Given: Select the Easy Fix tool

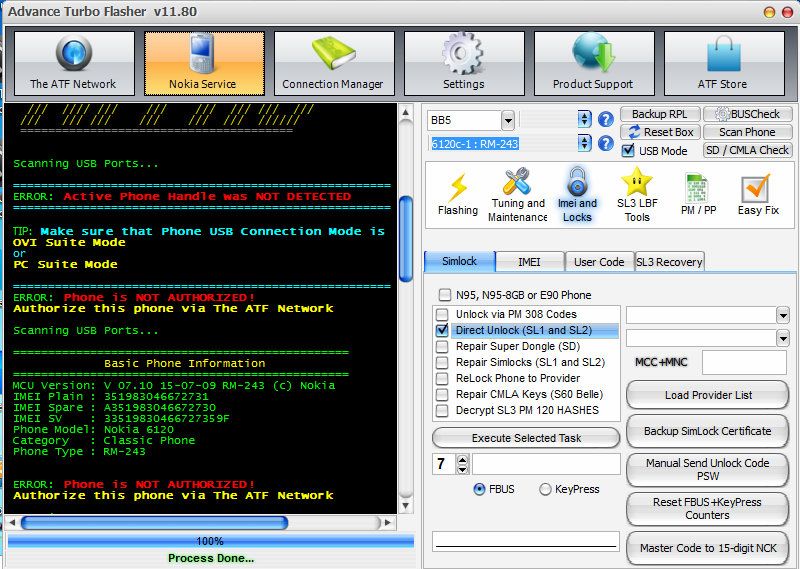Looking at the screenshot, I should point(758,194).
